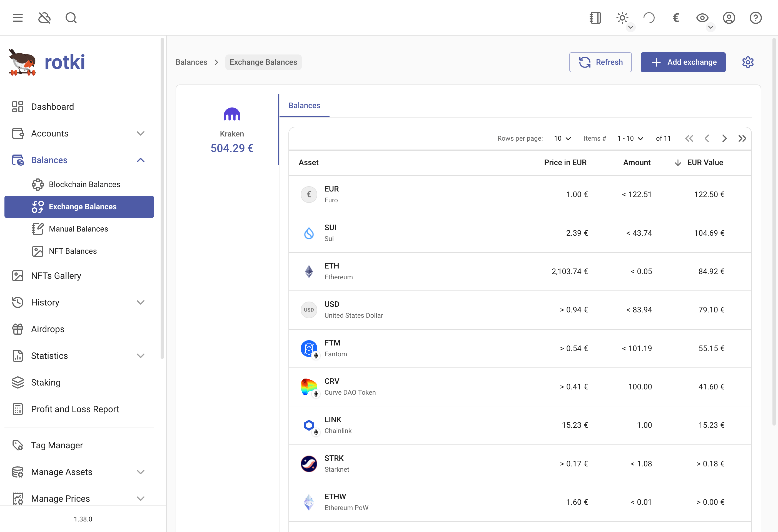
Task: Open exchange settings gear icon
Action: pos(748,62)
